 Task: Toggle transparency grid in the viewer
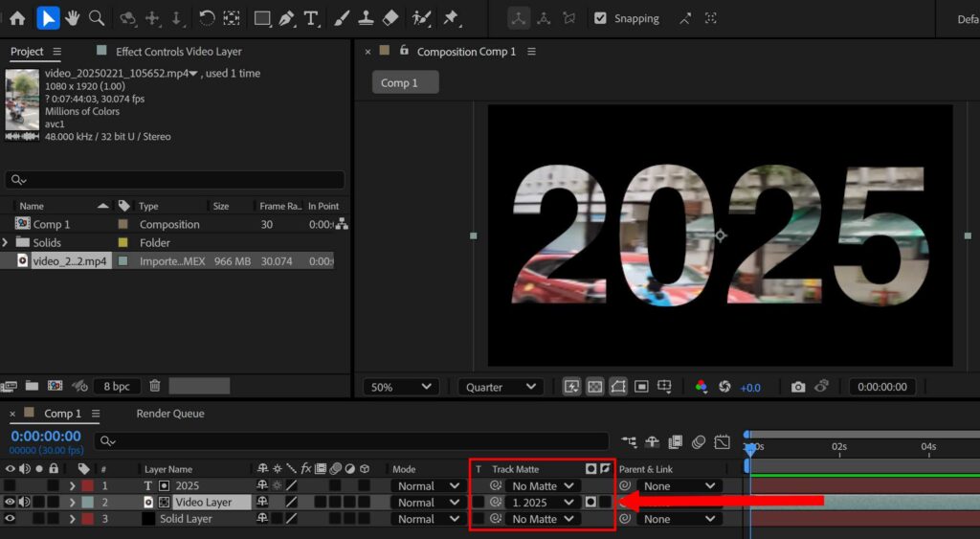(x=595, y=387)
